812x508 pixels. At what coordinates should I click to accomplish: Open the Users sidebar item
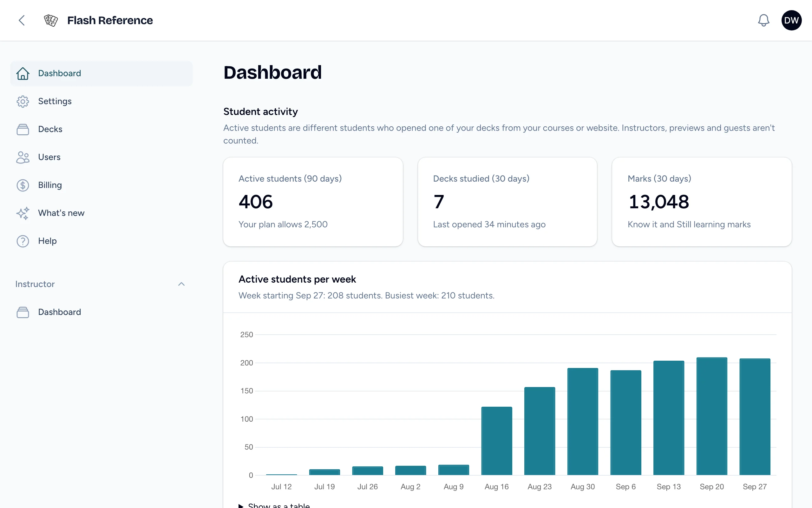(x=101, y=157)
